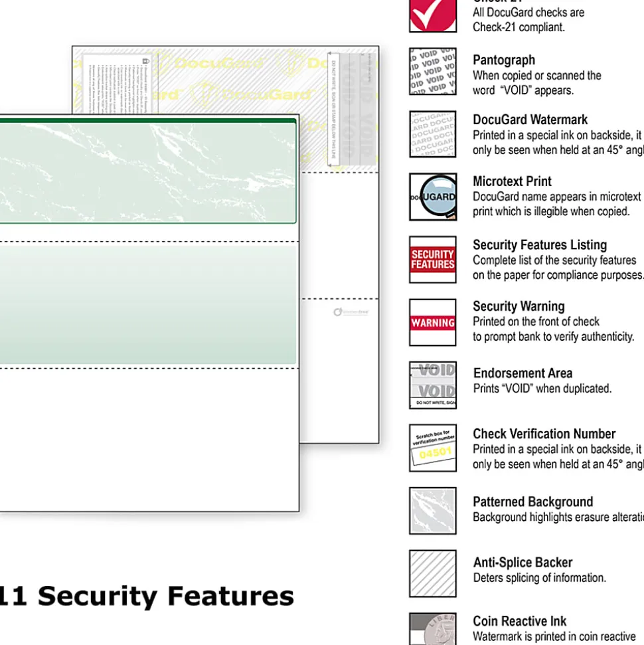Screen dimensions: 644x645
Task: Click the Endorsement Area VOID icon
Action: coord(433,385)
